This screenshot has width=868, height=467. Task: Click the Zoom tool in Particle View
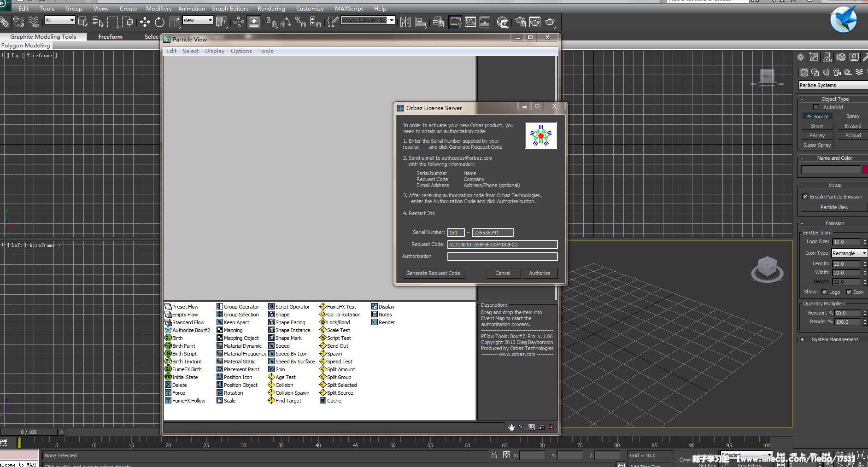click(x=522, y=427)
